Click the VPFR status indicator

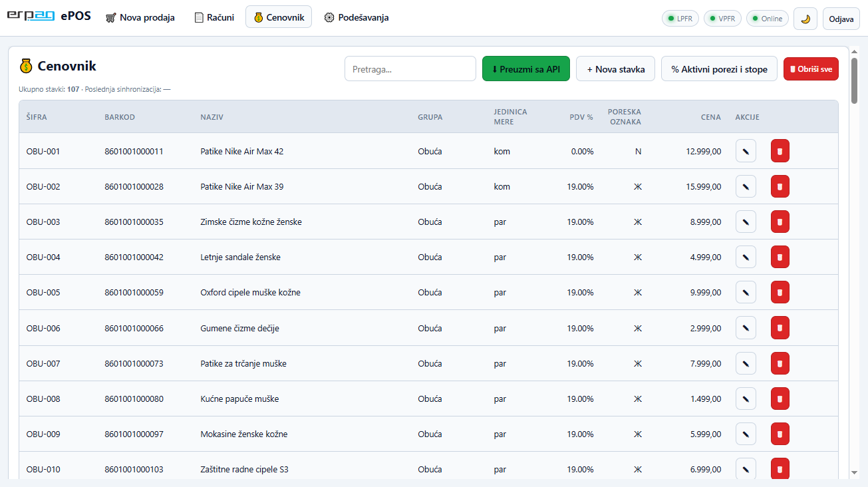click(x=722, y=19)
